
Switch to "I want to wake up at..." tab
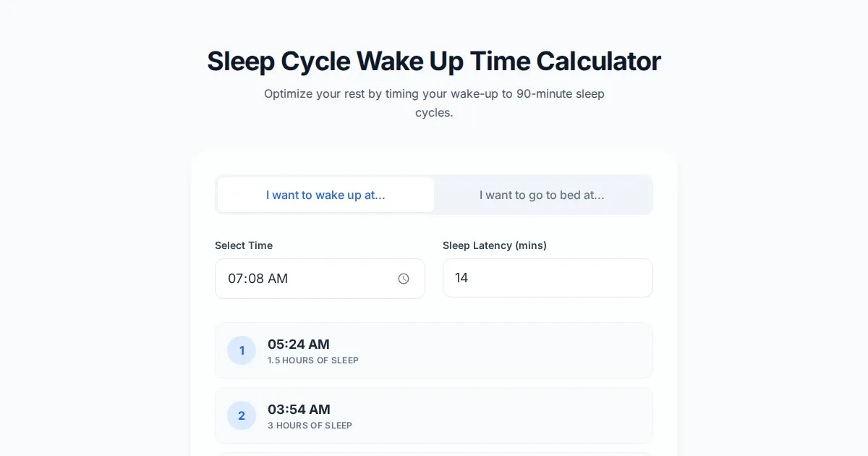tap(325, 195)
